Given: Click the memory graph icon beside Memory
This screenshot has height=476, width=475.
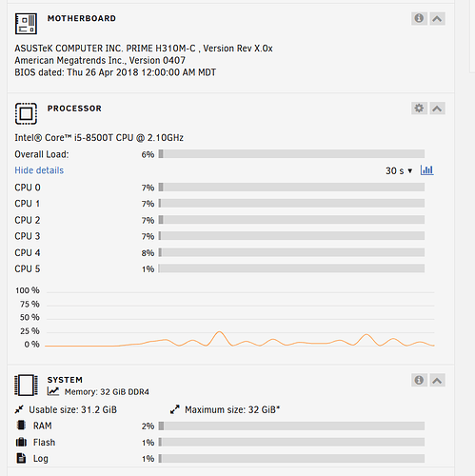Looking at the screenshot, I should pos(53,391).
